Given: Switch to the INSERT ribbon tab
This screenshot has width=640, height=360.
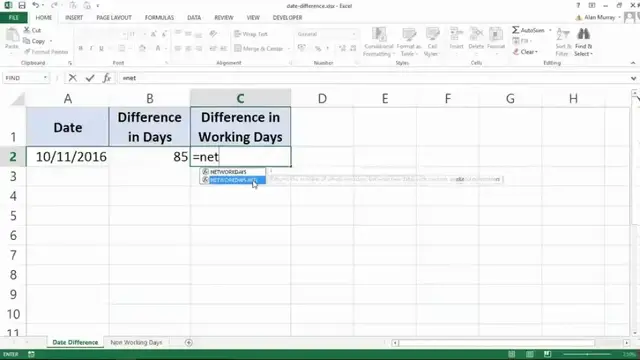Looking at the screenshot, I should point(74,18).
